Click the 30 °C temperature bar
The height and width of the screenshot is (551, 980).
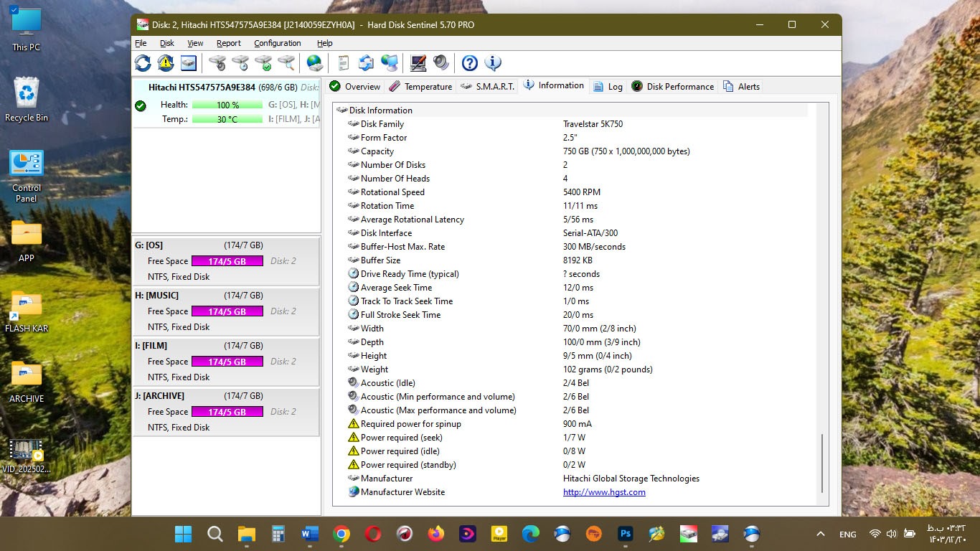click(227, 119)
